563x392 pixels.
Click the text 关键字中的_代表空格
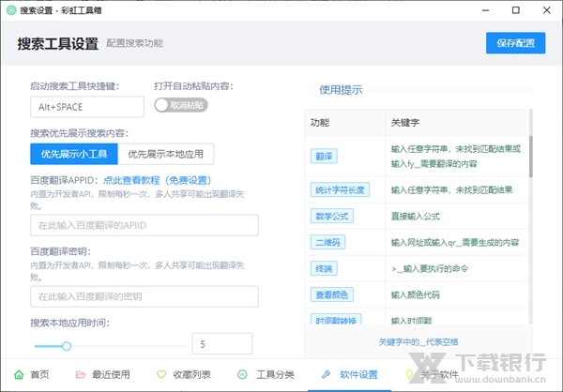[418, 341]
